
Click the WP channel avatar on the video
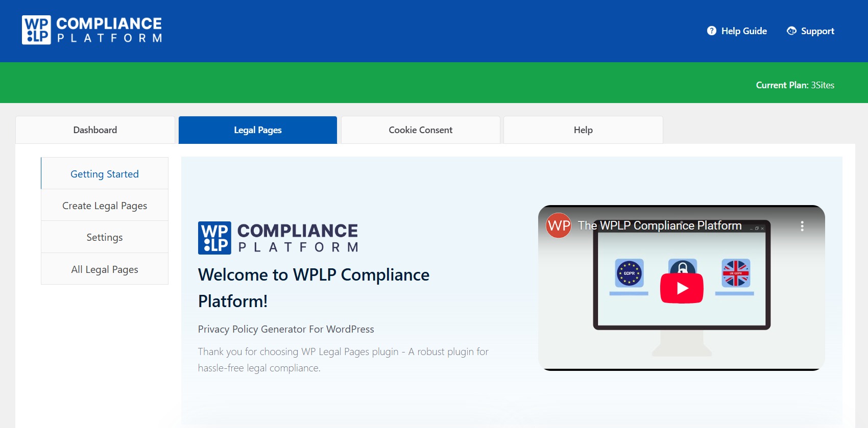pos(559,225)
